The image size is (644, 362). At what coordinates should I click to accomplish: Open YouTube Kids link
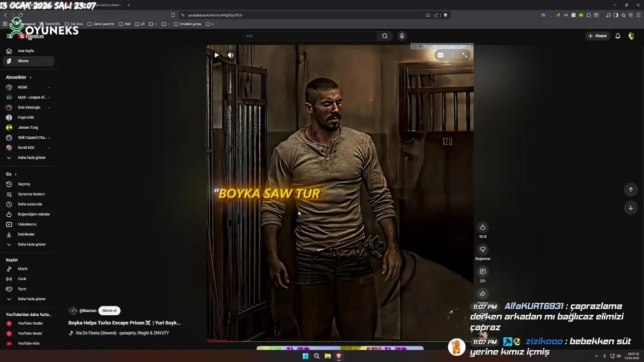29,343
